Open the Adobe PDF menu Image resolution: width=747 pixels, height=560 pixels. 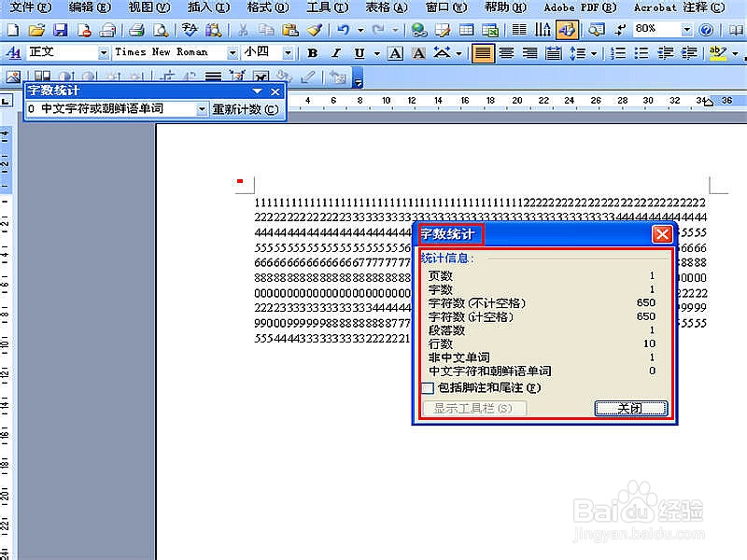tap(580, 7)
